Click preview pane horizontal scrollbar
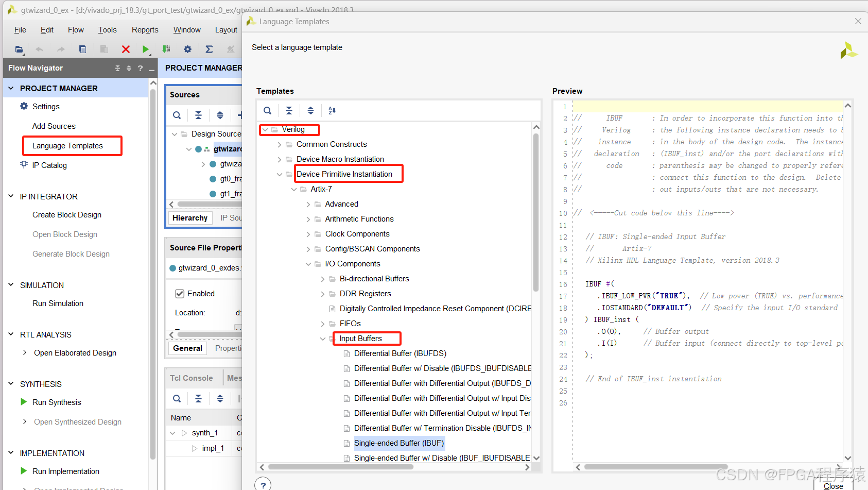 pyautogui.click(x=655, y=467)
